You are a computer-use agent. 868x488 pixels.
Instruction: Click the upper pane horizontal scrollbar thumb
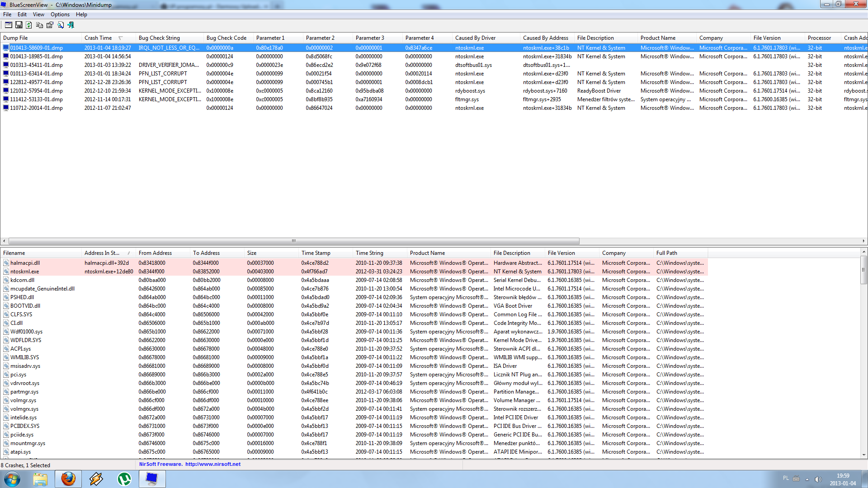tap(294, 241)
